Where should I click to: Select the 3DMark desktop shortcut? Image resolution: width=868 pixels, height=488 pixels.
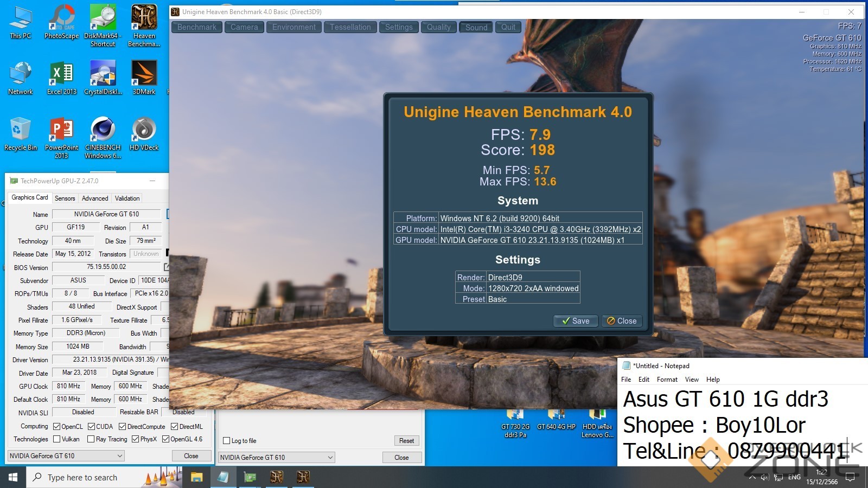(x=144, y=78)
